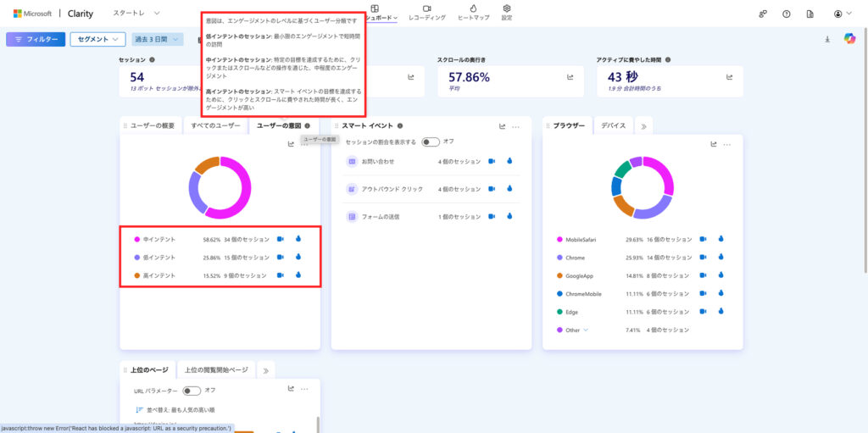
Task: Click the フィルター button
Action: (35, 39)
